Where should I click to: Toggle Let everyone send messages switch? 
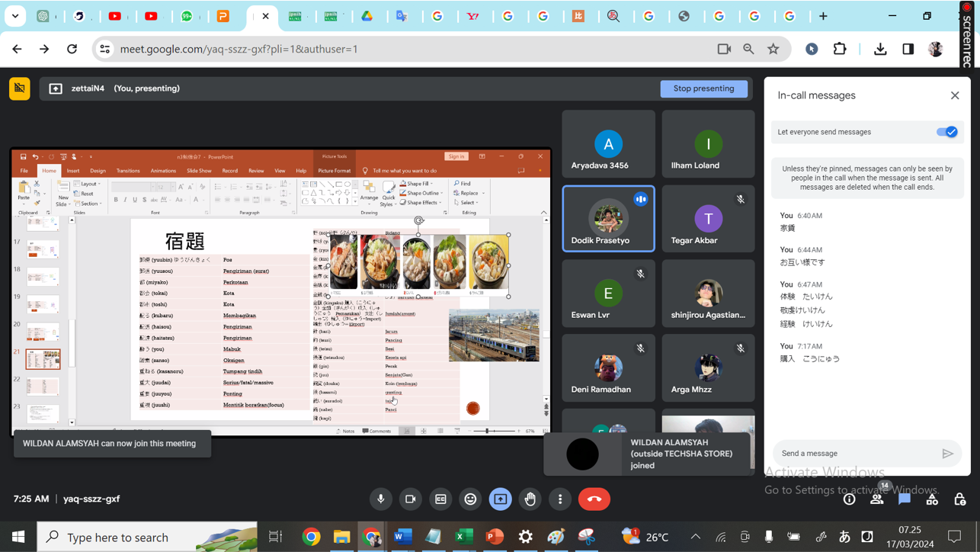click(x=946, y=132)
